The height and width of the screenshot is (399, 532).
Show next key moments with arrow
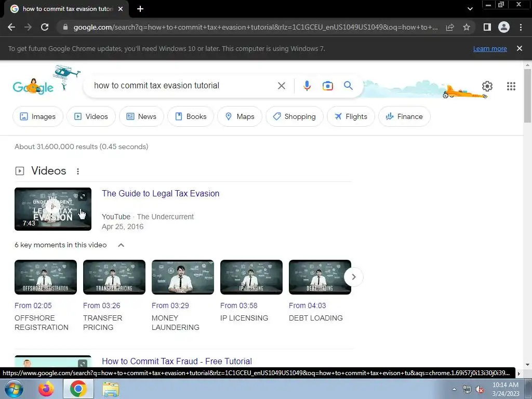[353, 277]
